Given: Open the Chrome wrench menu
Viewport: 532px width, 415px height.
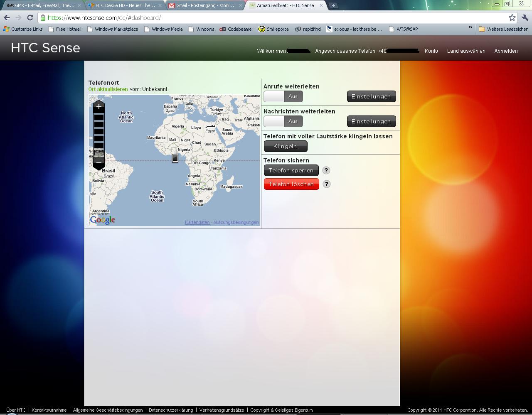Looking at the screenshot, I should coord(525,17).
